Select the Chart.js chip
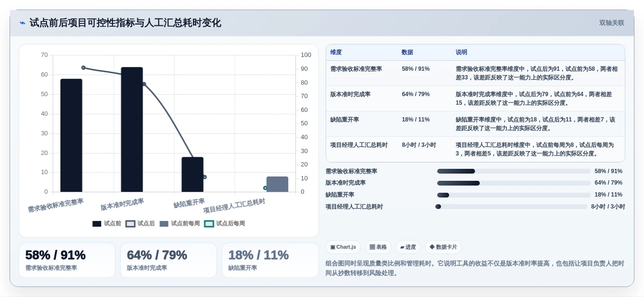 point(343,247)
